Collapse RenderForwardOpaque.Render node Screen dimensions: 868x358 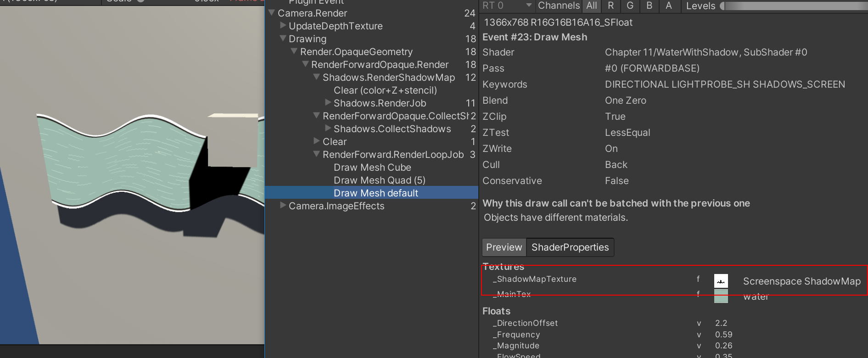[x=305, y=64]
